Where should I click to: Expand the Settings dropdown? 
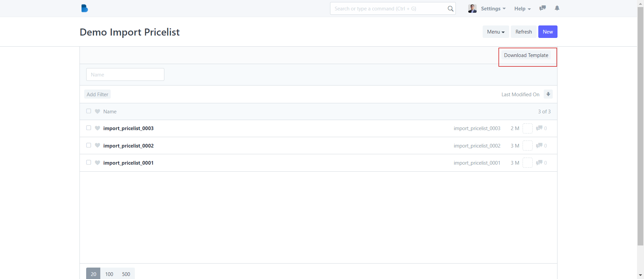point(493,9)
